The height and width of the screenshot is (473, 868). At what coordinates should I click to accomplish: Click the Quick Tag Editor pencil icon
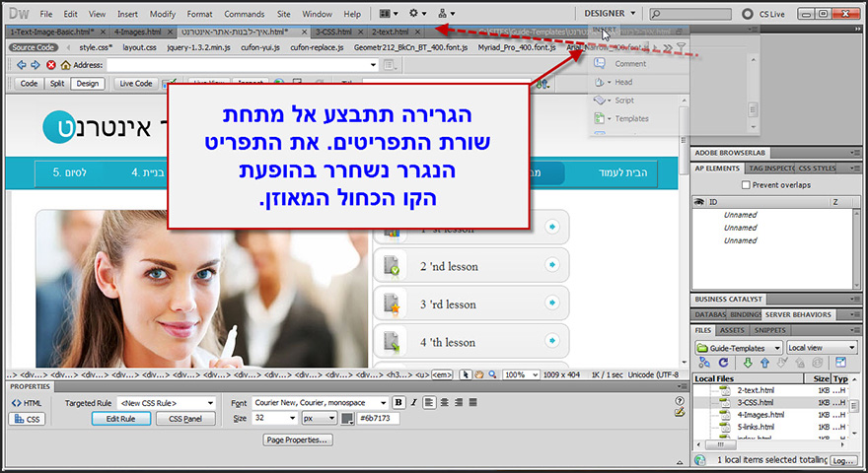click(680, 412)
